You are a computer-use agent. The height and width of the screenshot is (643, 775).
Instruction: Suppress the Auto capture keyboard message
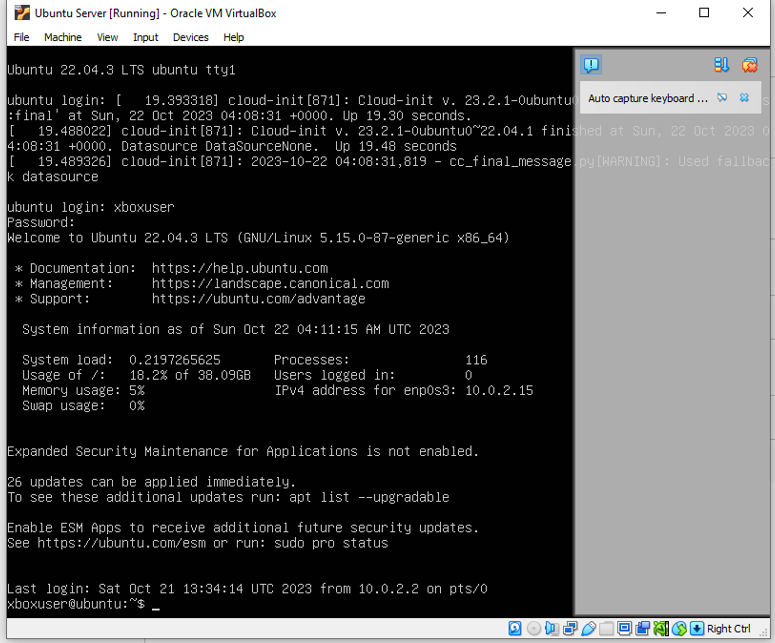point(722,98)
